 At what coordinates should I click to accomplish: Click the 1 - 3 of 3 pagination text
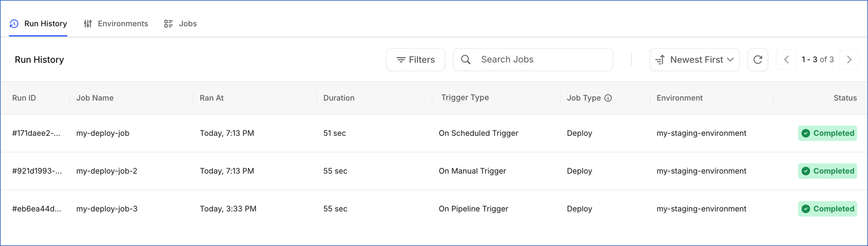pyautogui.click(x=817, y=60)
